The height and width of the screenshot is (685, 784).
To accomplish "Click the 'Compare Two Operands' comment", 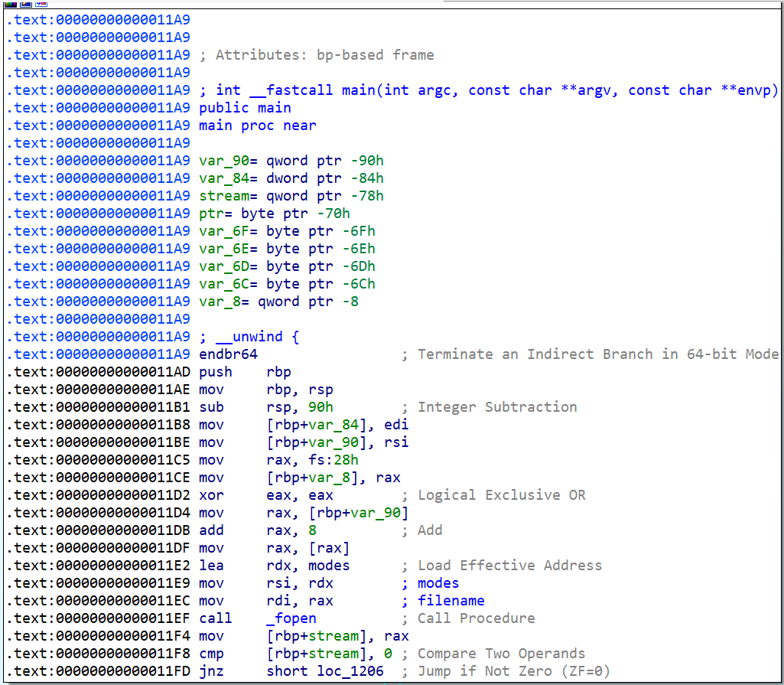I will (493, 654).
